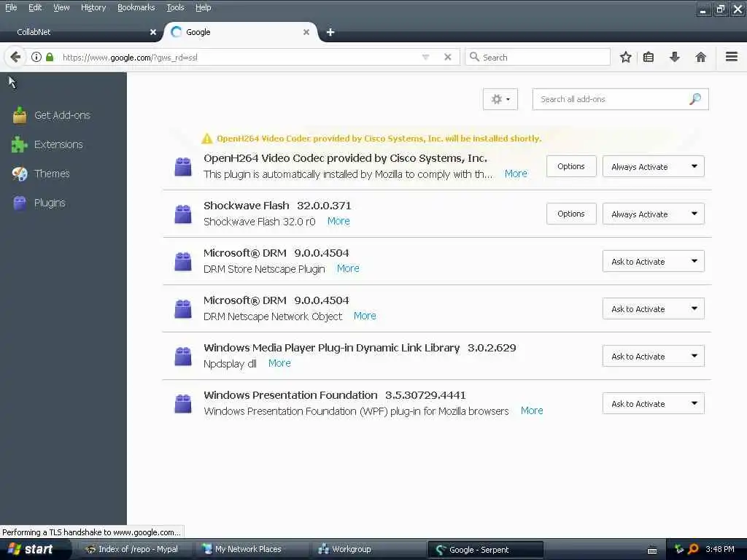Click More link for Shockwave Flash

(338, 222)
